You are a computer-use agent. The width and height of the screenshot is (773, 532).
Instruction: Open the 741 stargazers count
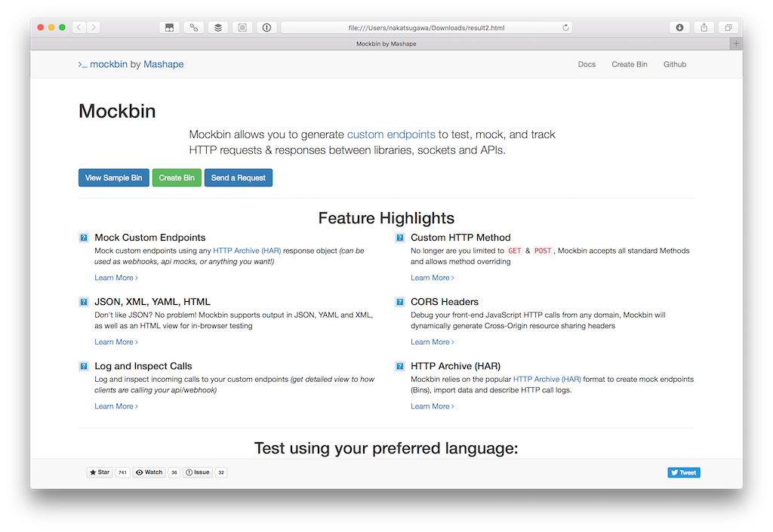(122, 472)
